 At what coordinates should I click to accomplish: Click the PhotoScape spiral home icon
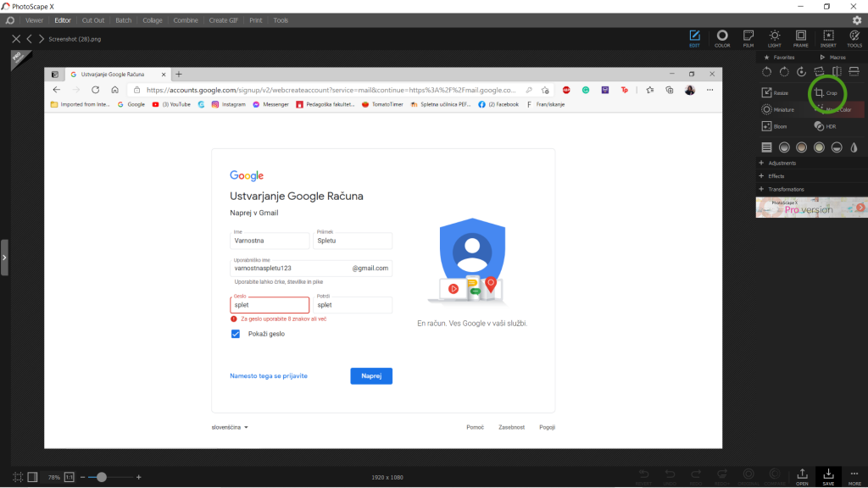point(10,20)
